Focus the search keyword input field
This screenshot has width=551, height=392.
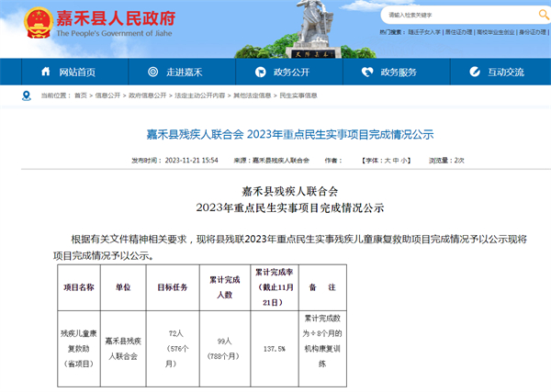[x=460, y=15]
